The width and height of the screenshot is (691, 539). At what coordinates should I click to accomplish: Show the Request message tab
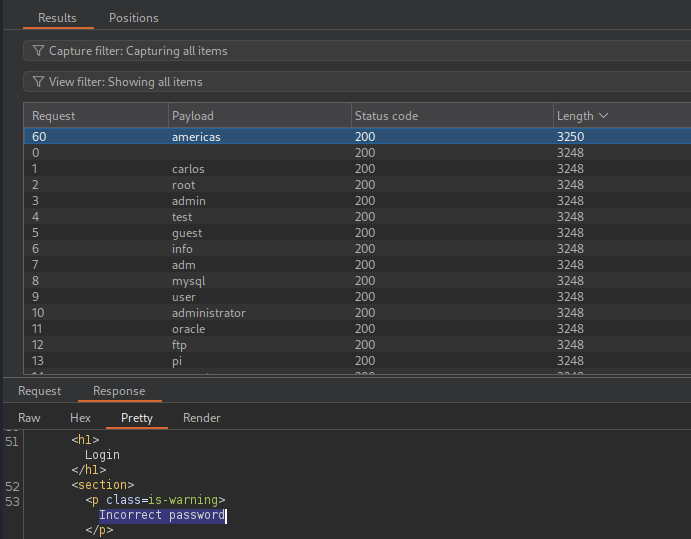click(x=40, y=391)
